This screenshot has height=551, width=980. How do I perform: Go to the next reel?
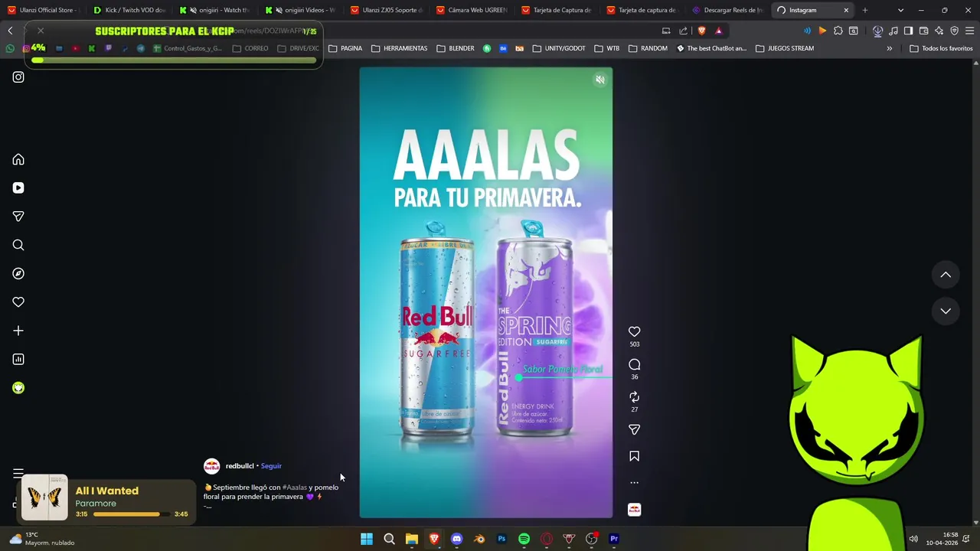click(946, 311)
